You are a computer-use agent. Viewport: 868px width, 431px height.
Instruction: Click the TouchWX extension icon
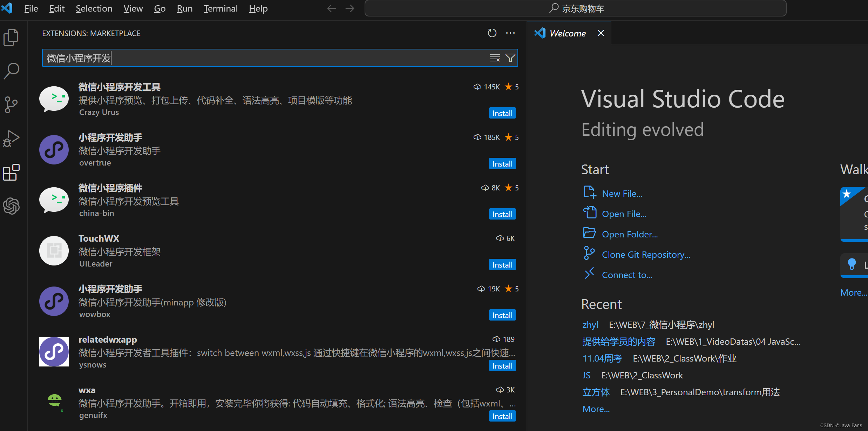[x=54, y=251]
